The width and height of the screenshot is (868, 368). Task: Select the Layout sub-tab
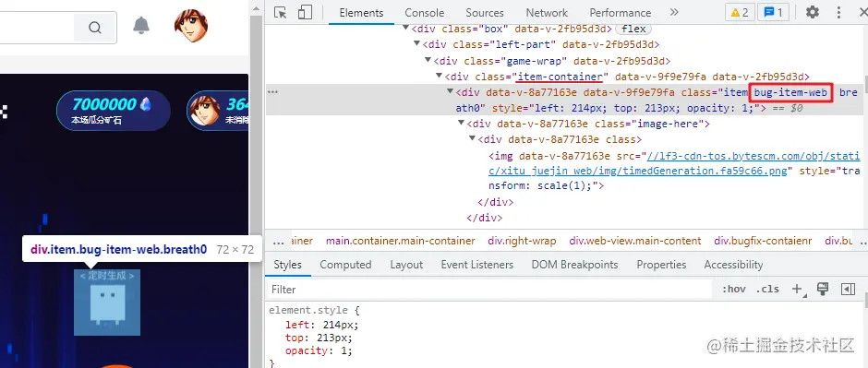pos(406,265)
